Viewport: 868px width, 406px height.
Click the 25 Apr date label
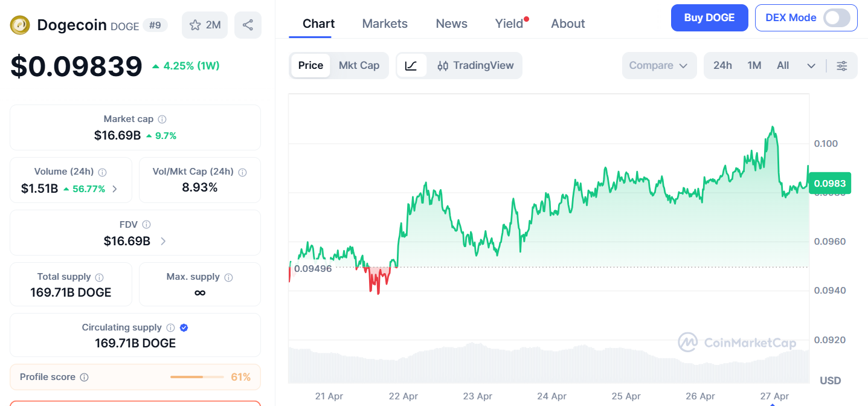(626, 396)
